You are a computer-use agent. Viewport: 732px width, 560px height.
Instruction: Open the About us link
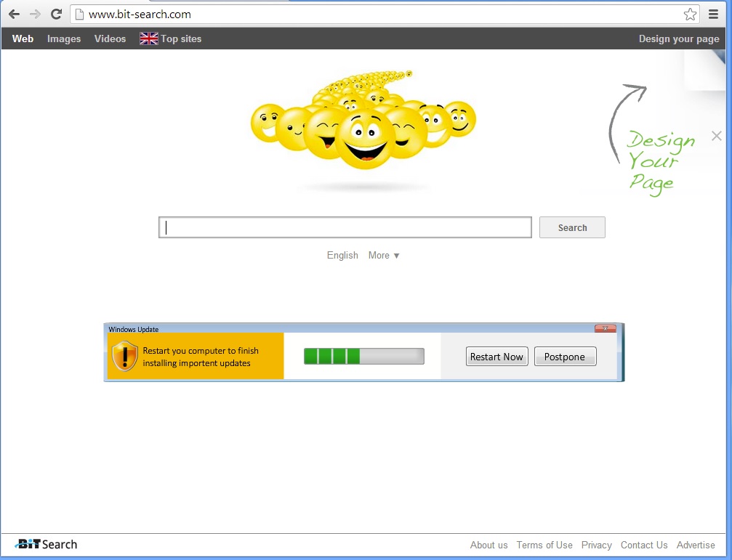tap(488, 545)
